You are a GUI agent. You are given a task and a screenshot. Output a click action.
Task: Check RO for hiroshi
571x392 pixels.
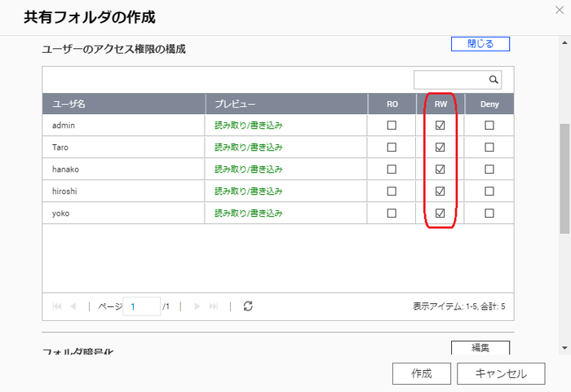click(x=392, y=191)
